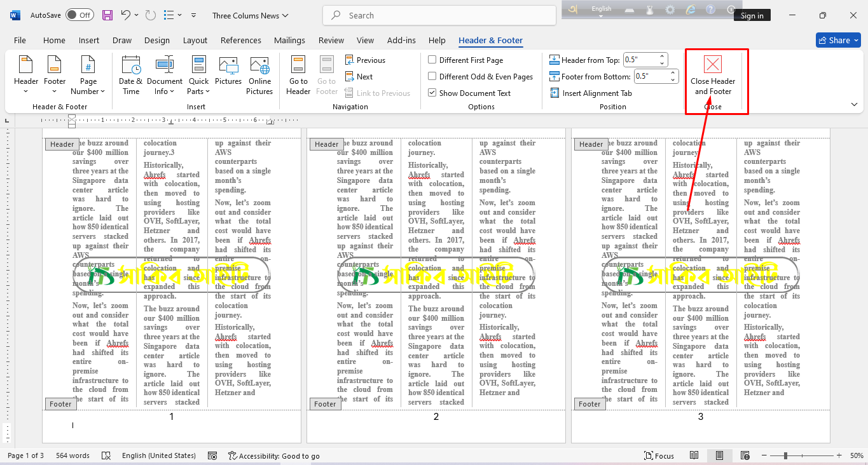This screenshot has height=465, width=868.
Task: Click Insert Alignment Tab button
Action: pos(591,93)
